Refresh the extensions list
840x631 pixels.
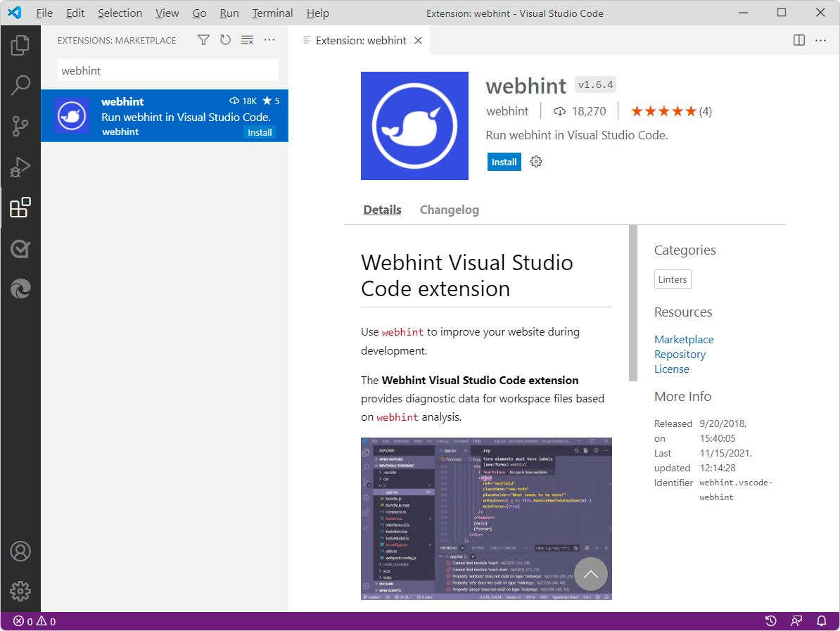pyautogui.click(x=226, y=40)
